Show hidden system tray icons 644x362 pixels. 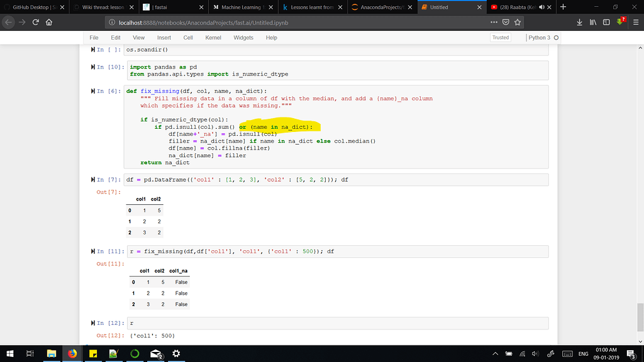tap(496, 353)
